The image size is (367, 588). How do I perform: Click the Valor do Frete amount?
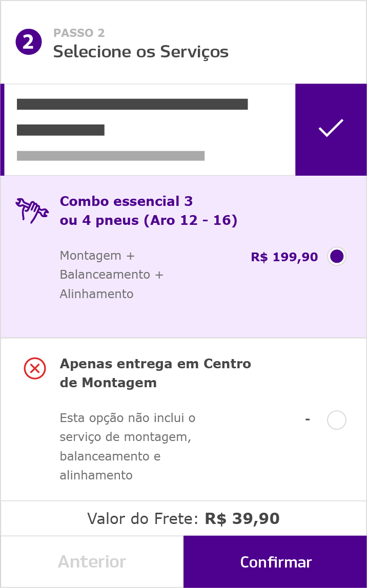coord(242,518)
